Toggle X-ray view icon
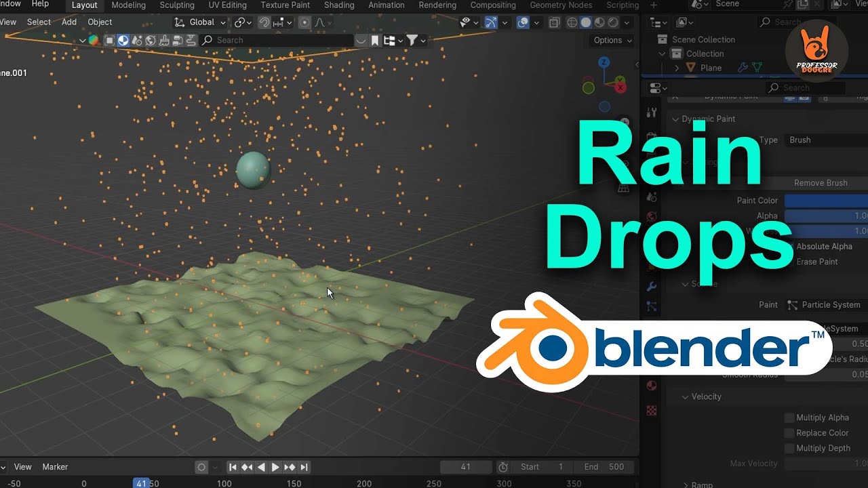This screenshot has width=868, height=488. 554,22
